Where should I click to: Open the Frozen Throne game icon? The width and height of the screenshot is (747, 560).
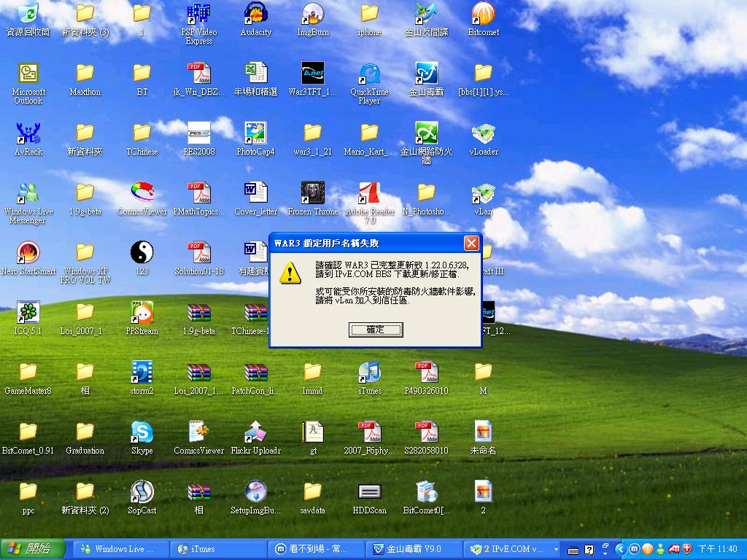(312, 194)
